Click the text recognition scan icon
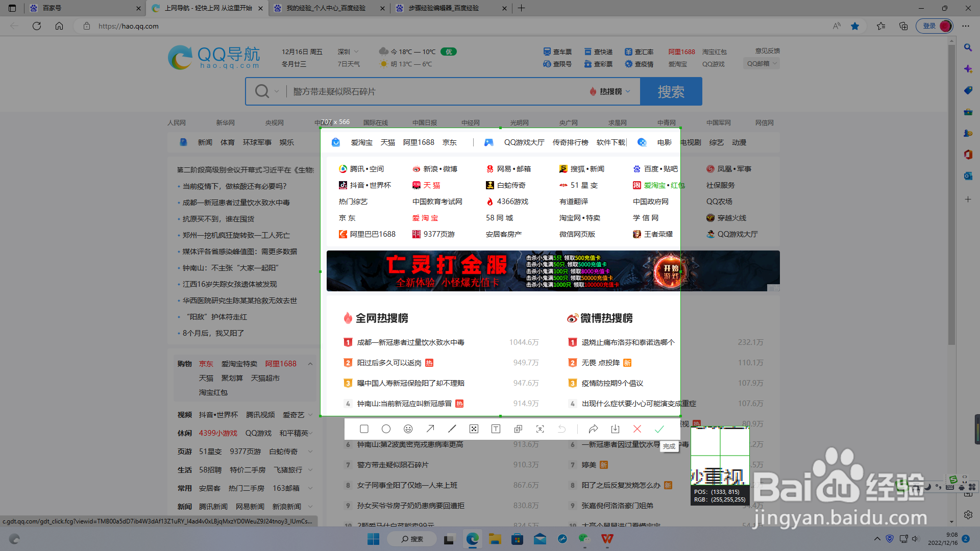This screenshot has height=551, width=980. (x=540, y=429)
